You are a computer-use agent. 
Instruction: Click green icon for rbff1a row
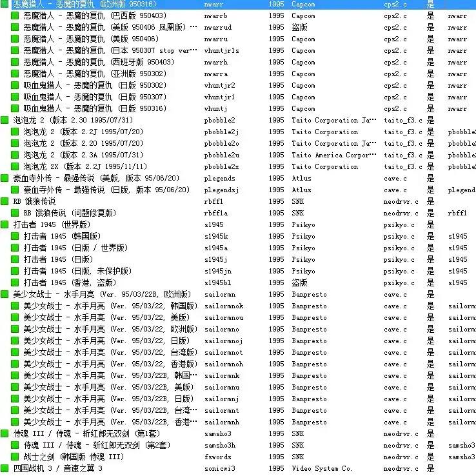pyautogui.click(x=15, y=213)
